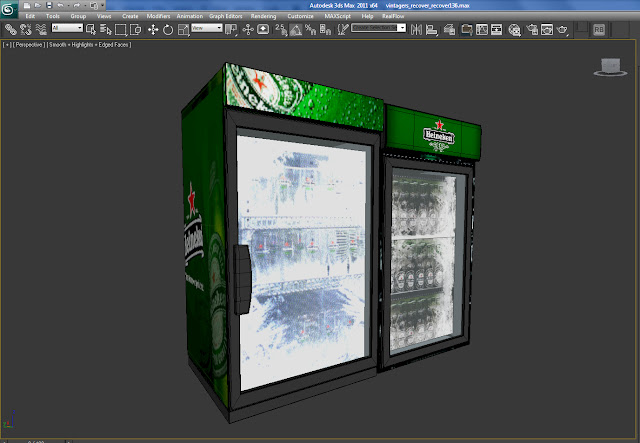Screen dimensions: 640x443
Task: Expand the Named Selection Sets dropdown arrow
Action: pos(402,28)
